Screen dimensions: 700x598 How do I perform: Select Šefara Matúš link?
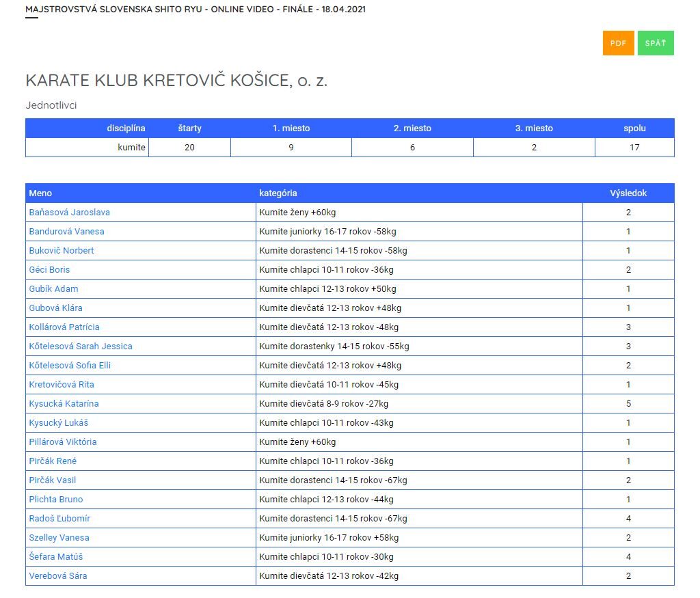[x=56, y=557]
